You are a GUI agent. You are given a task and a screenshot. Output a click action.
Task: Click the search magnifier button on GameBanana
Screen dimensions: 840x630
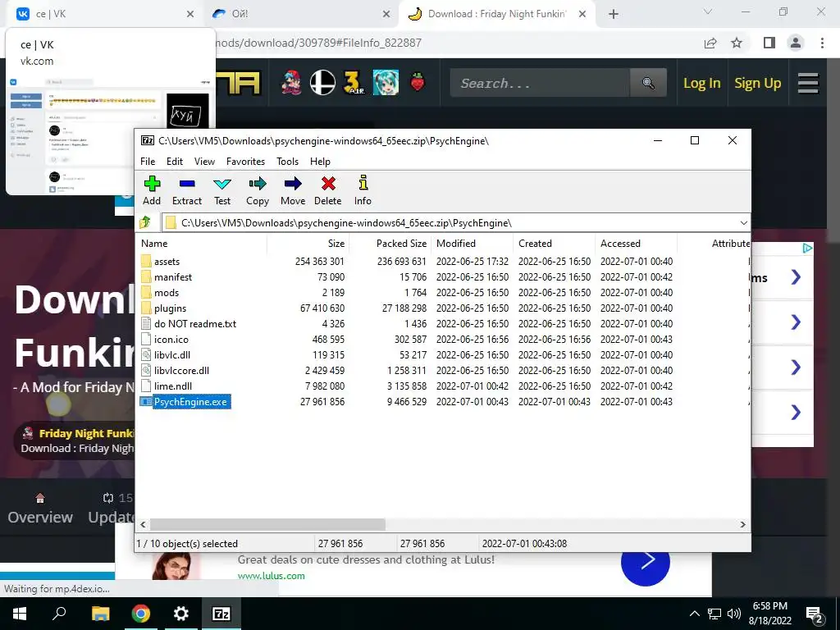click(x=648, y=83)
